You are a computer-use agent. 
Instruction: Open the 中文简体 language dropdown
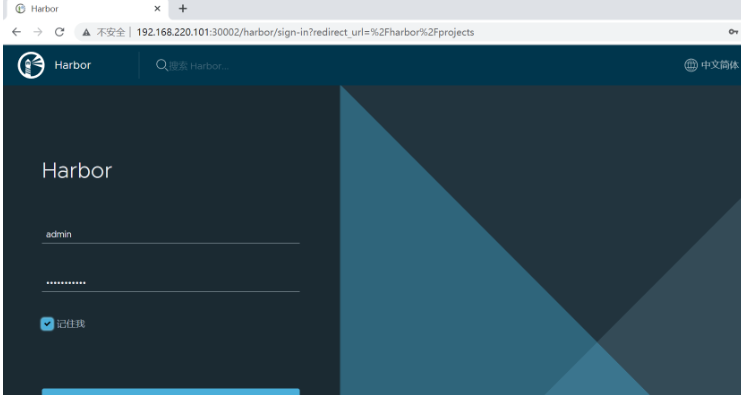coord(712,65)
